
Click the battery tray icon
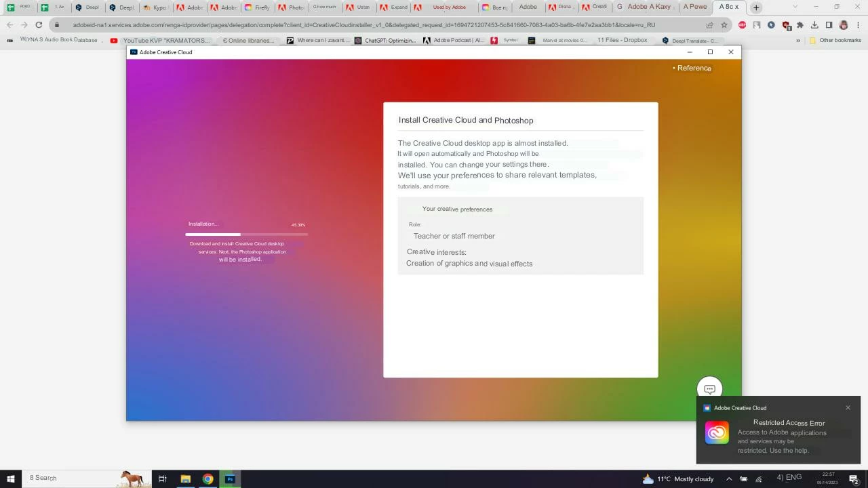coord(744,479)
